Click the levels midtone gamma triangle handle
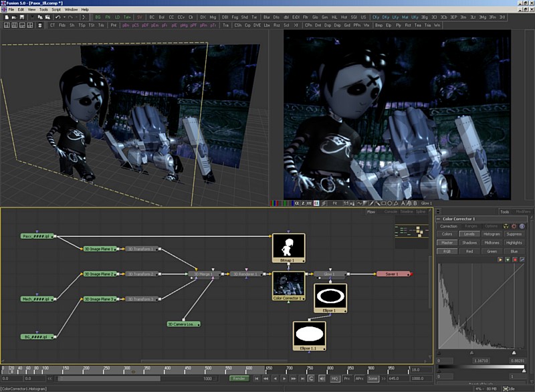535x392 pixels. pyautogui.click(x=471, y=353)
